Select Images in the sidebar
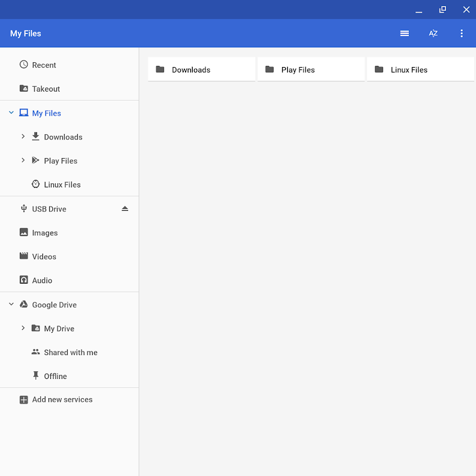 click(x=45, y=233)
